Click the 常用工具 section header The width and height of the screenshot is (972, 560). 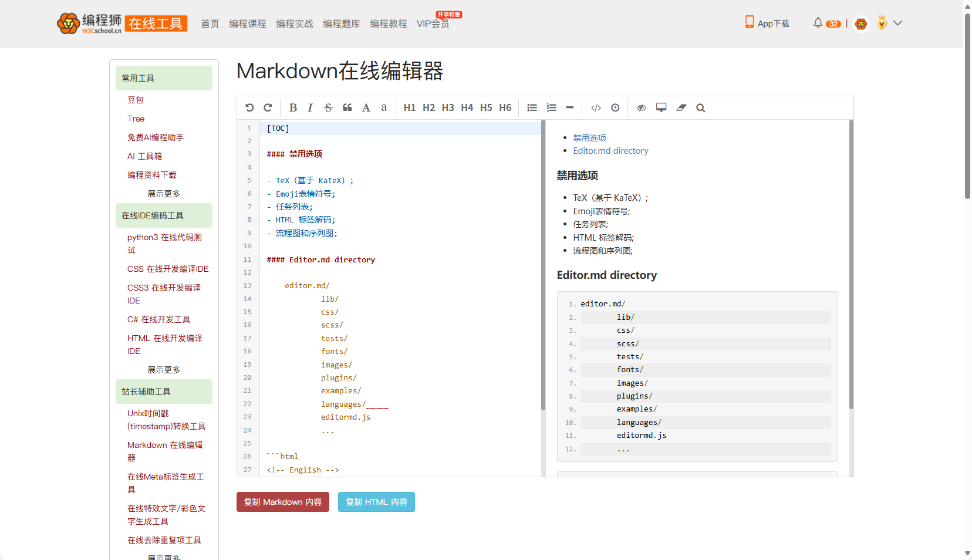pyautogui.click(x=164, y=78)
